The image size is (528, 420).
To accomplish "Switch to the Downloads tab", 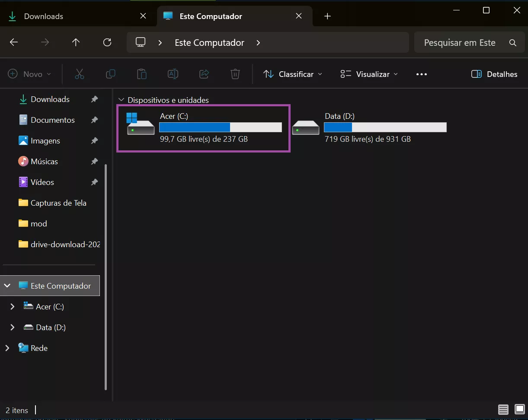I will tap(44, 16).
